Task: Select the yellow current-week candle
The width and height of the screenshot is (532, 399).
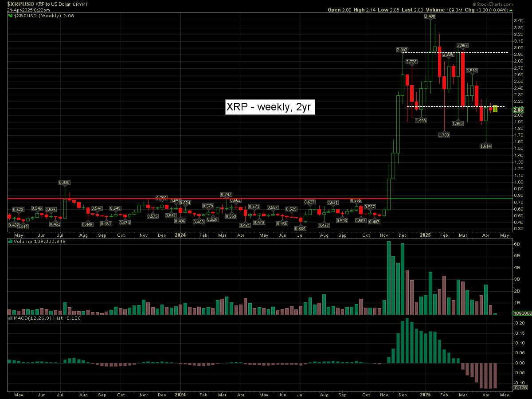Action: point(495,109)
